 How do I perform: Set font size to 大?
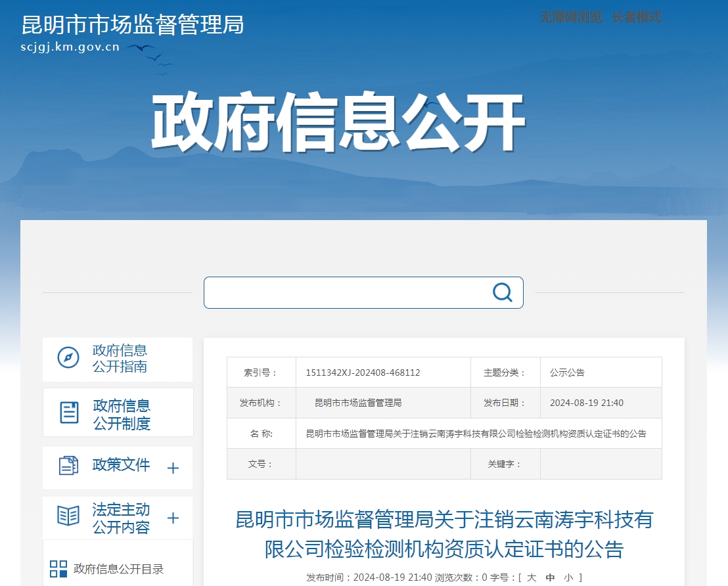tap(532, 577)
